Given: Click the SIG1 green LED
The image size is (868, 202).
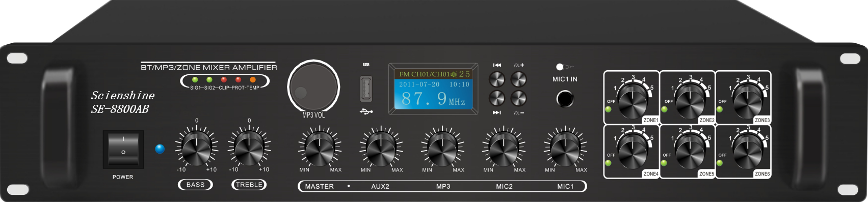Looking at the screenshot, I should click(x=195, y=80).
